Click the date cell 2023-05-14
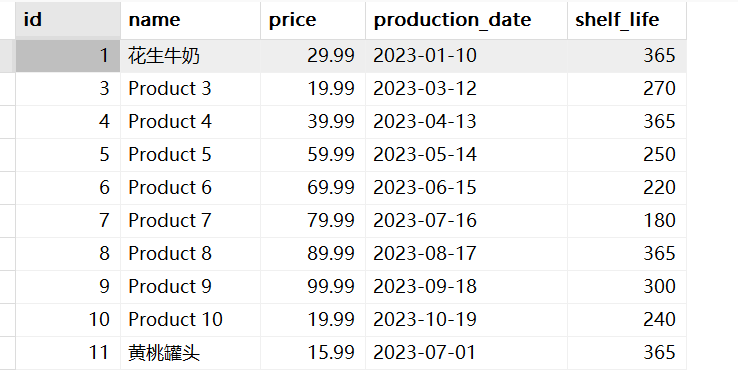The image size is (738, 391). (466, 155)
